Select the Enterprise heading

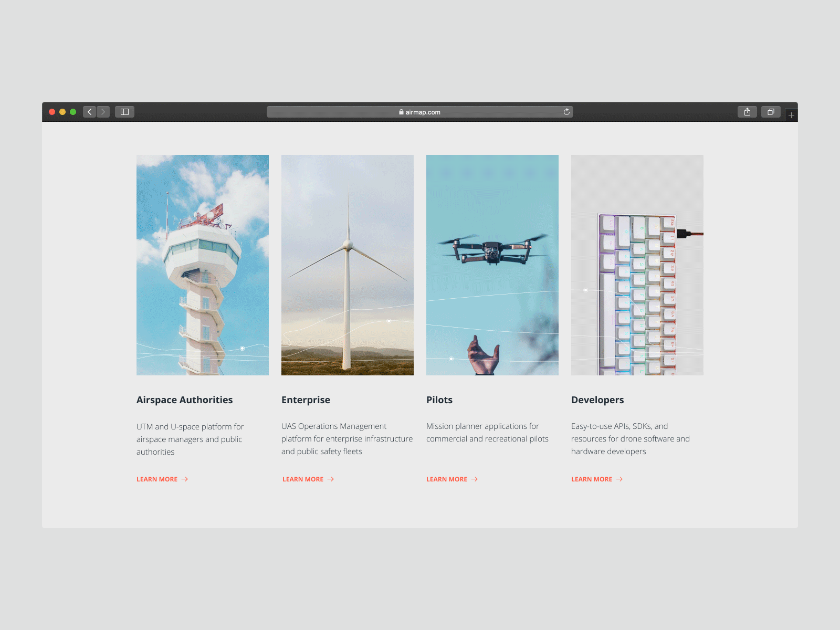[306, 400]
